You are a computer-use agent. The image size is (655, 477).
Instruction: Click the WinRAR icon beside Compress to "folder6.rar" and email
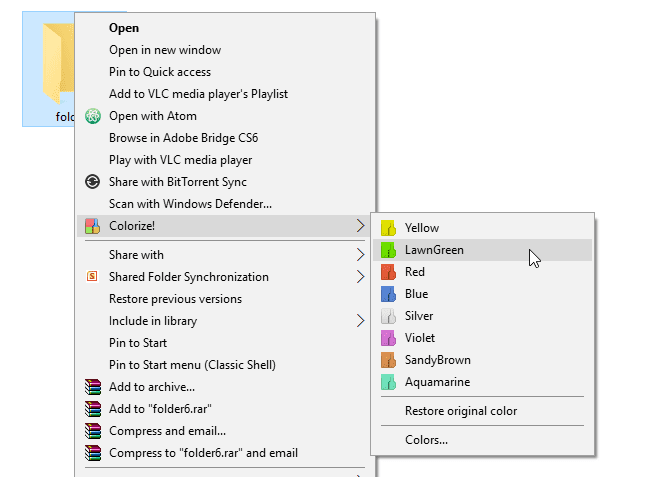click(93, 453)
